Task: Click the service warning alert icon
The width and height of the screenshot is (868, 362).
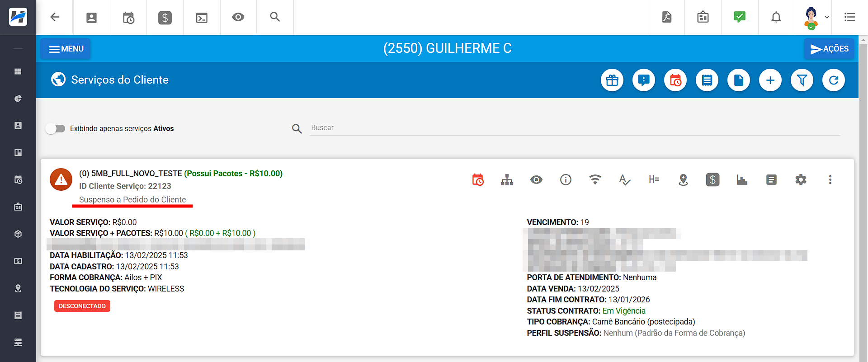Action: pos(61,179)
